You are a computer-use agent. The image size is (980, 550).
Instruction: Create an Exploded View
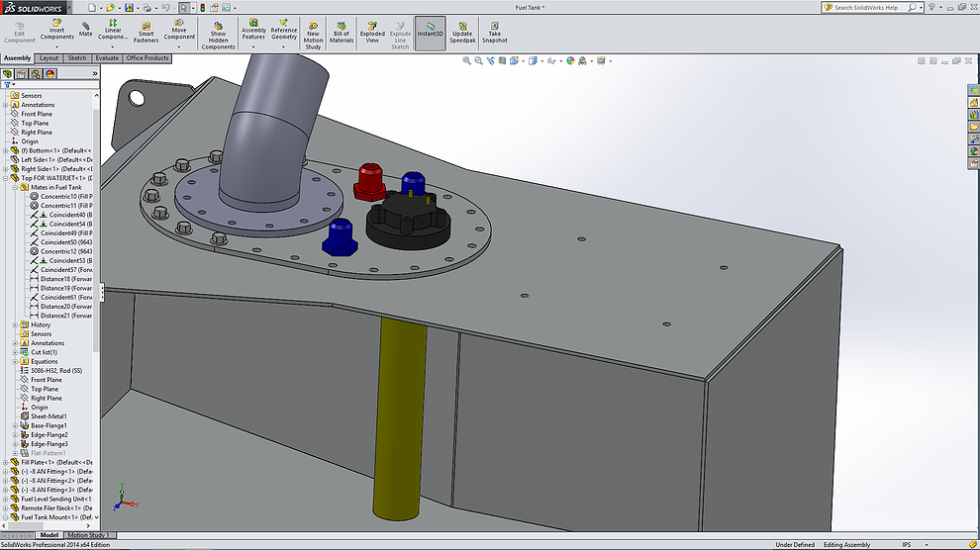[x=372, y=32]
